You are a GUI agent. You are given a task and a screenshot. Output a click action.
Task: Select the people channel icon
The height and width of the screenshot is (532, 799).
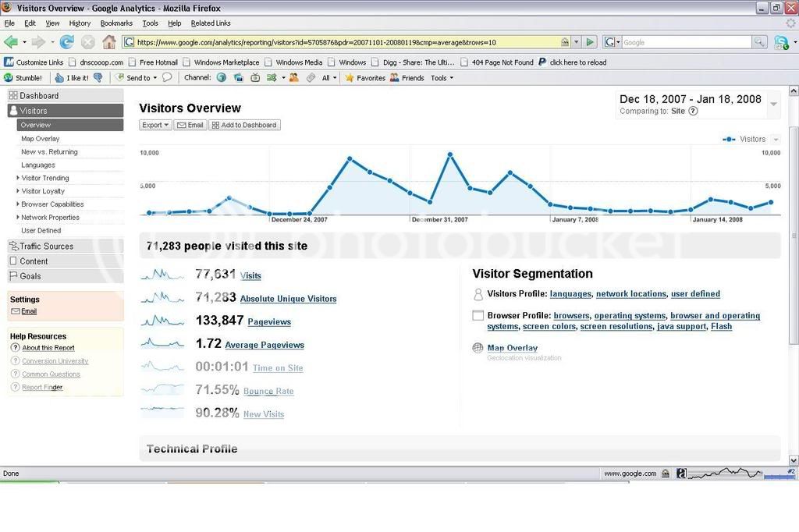click(293, 77)
